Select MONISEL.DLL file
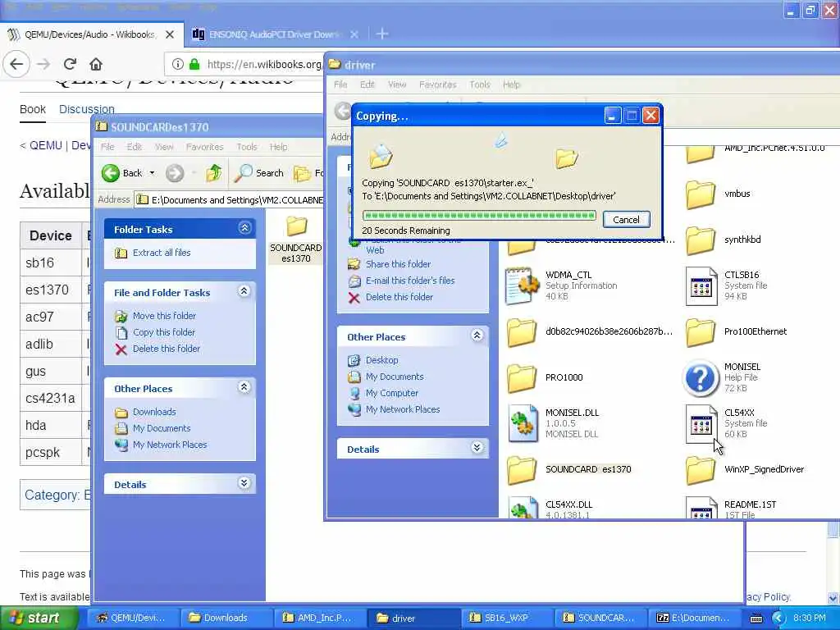This screenshot has height=630, width=840. coord(552,423)
